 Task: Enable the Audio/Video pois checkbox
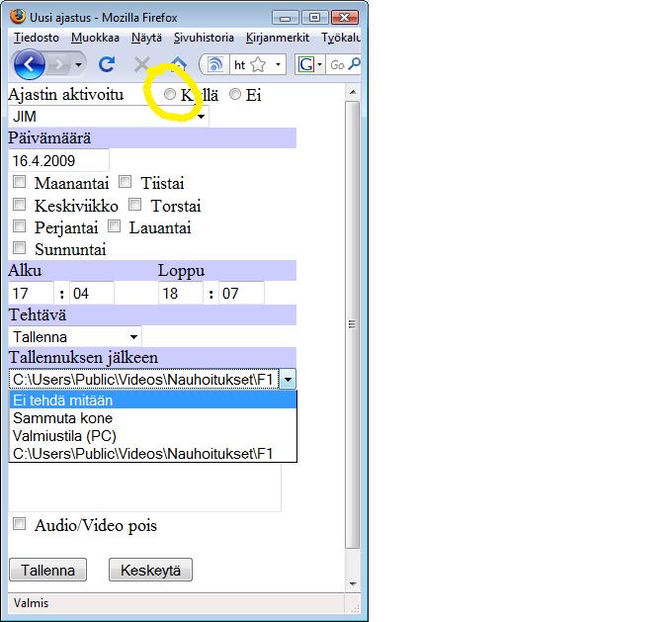(20, 524)
